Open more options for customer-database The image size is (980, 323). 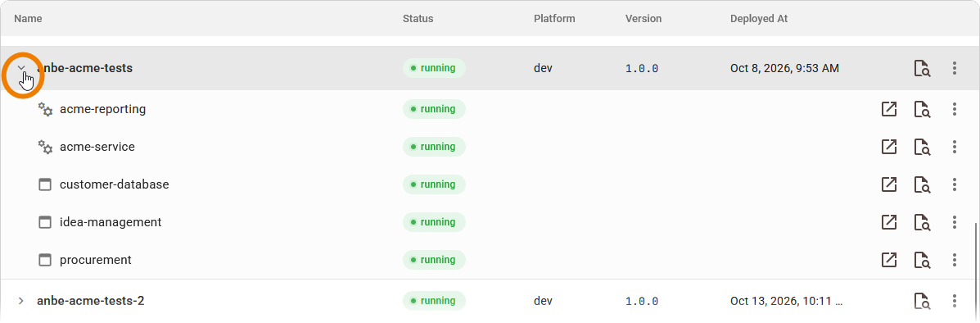coord(955,184)
